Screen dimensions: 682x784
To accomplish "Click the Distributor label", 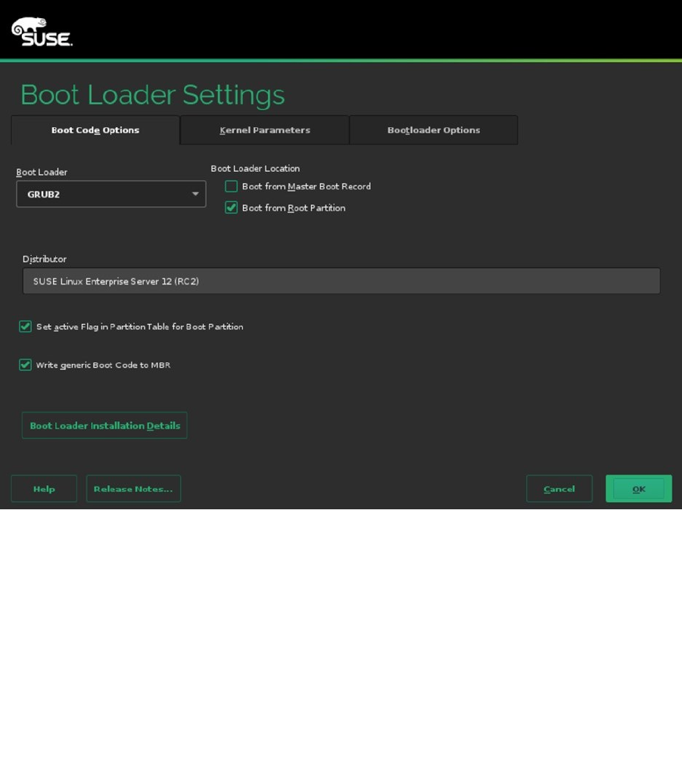I will (45, 259).
